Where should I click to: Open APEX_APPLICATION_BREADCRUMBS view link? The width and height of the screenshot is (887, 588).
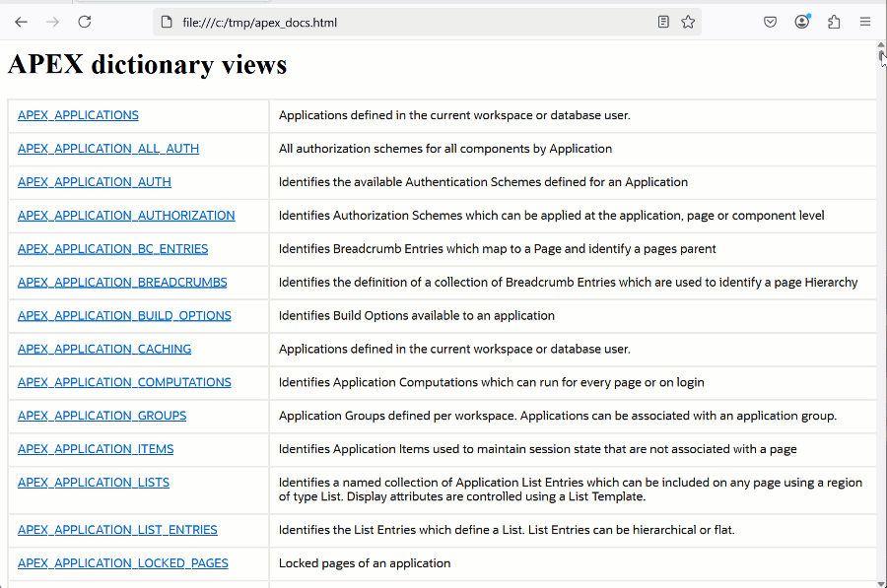point(122,283)
